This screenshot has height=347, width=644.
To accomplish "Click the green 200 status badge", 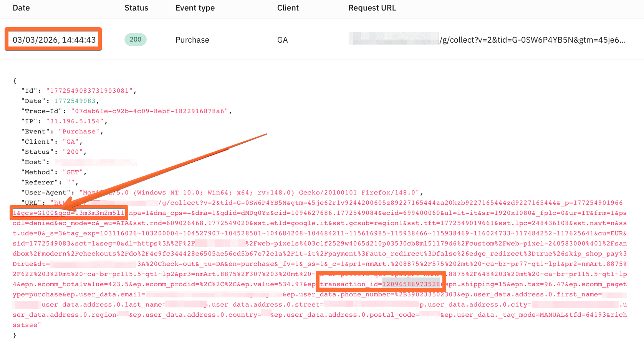I will coord(135,39).
